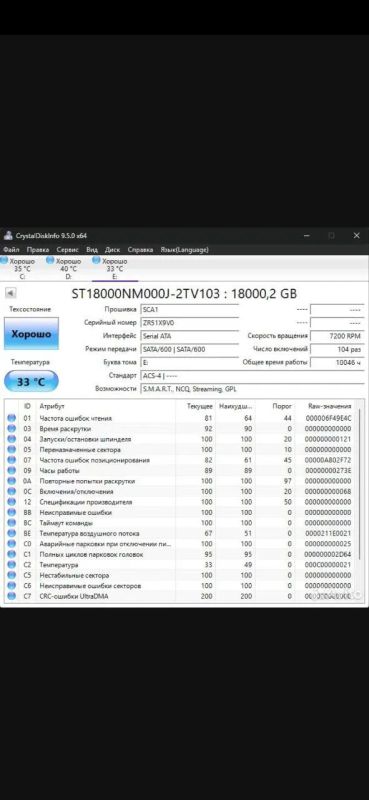Click the Техсостояние label
369x800 pixels.
click(30, 309)
